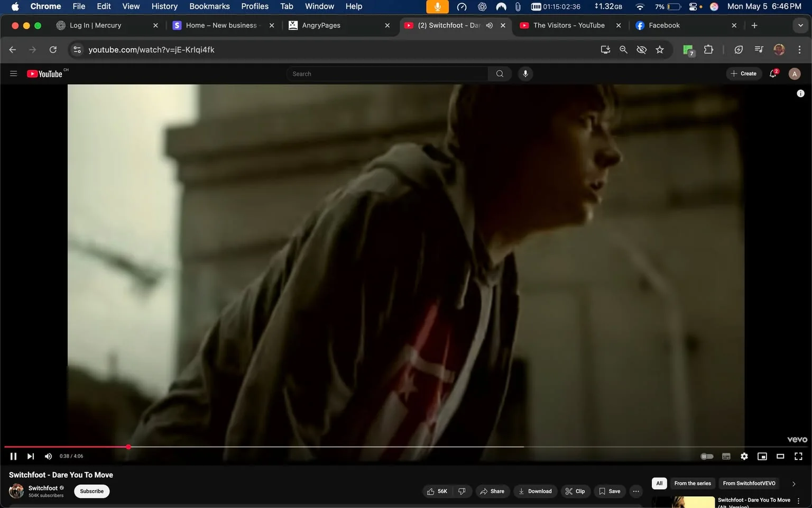812x508 pixels.
Task: Open the Extensions puzzle icon
Action: [708, 50]
